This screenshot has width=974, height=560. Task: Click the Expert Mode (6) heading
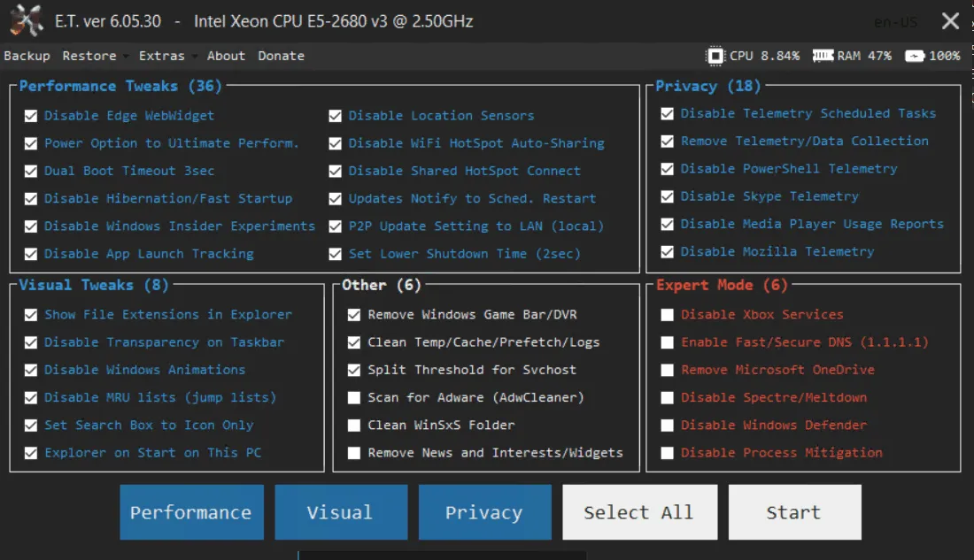coord(722,285)
